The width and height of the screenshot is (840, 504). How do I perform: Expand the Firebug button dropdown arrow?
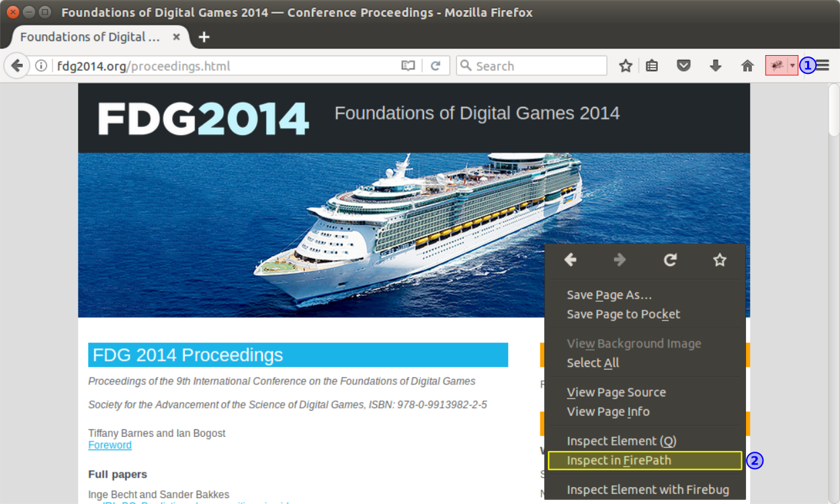click(793, 65)
